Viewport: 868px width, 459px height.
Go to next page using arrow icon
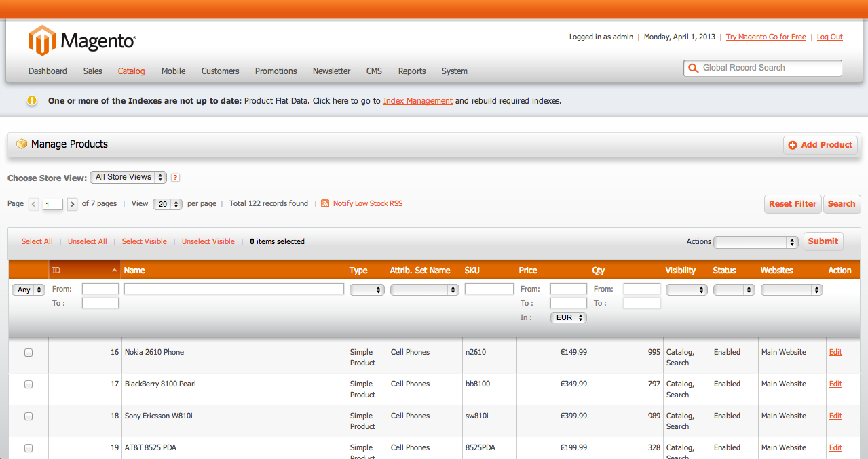73,204
